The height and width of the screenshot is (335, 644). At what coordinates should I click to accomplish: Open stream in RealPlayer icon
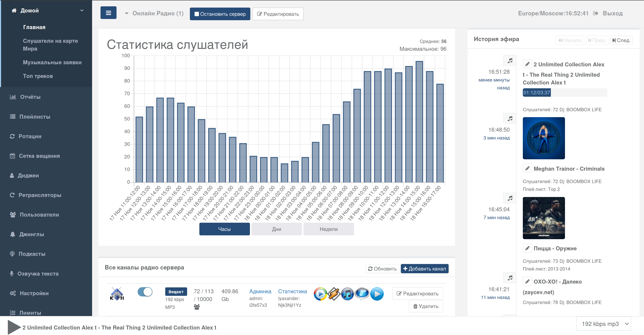coord(362,294)
